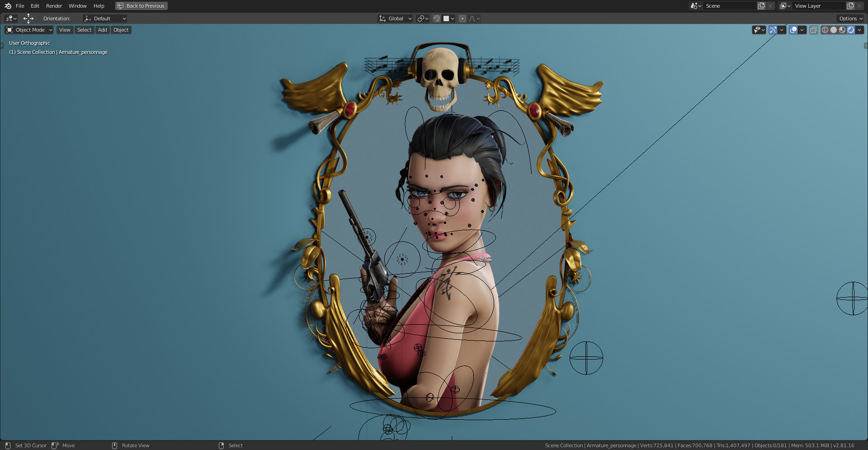Image resolution: width=868 pixels, height=450 pixels.
Task: Open the viewport Object menu
Action: tap(121, 30)
